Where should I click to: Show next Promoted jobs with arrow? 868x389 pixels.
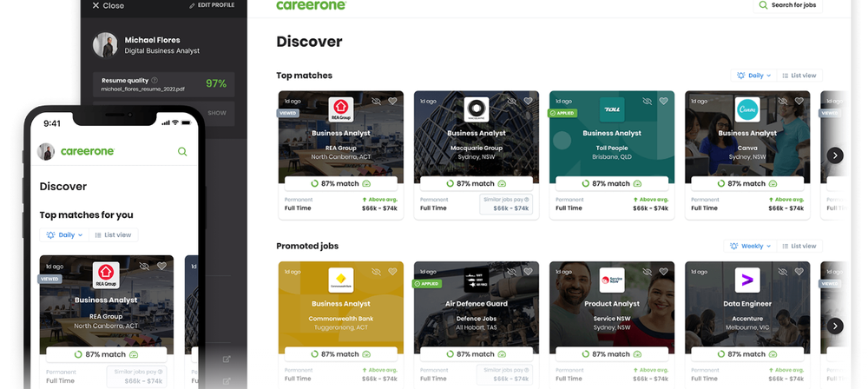[x=835, y=326]
